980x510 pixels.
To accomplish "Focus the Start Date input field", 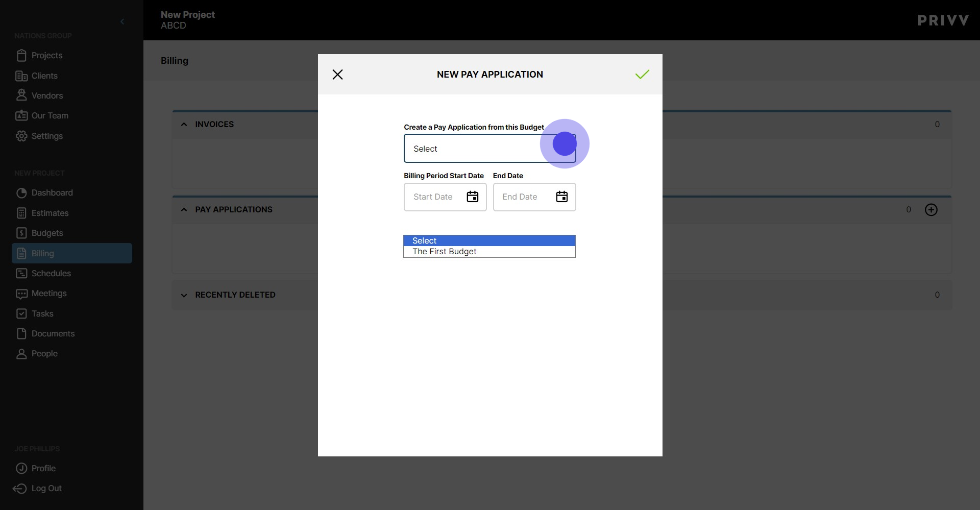I will point(445,197).
